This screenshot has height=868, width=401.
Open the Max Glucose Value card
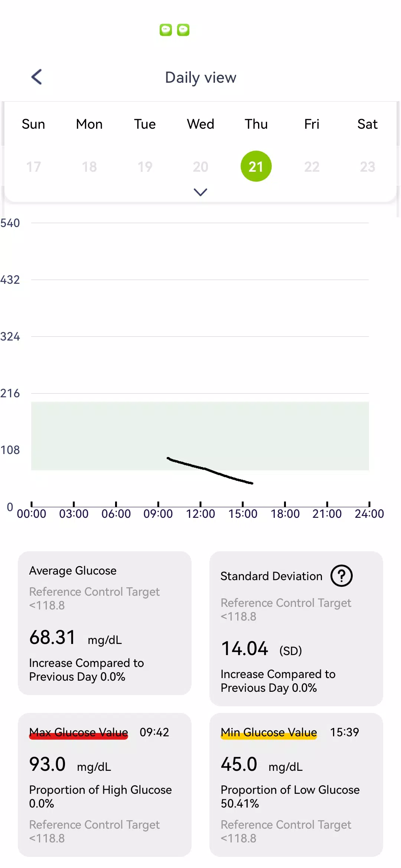[x=105, y=785]
